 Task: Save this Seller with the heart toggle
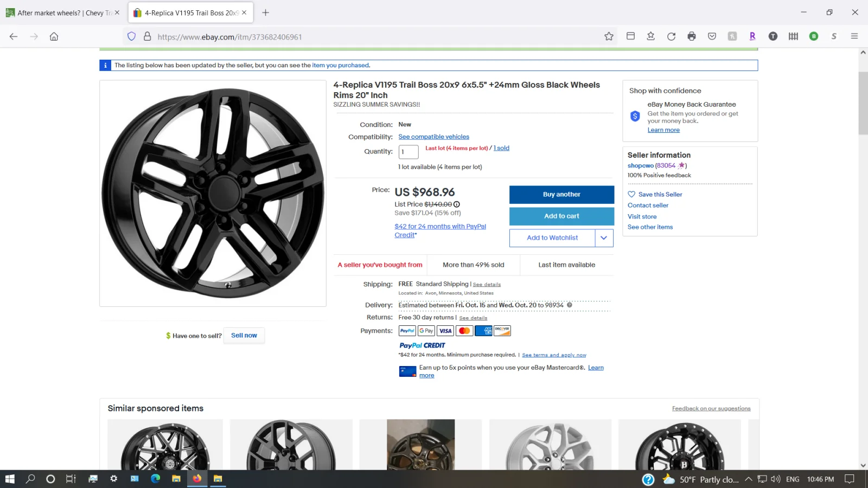pyautogui.click(x=631, y=194)
